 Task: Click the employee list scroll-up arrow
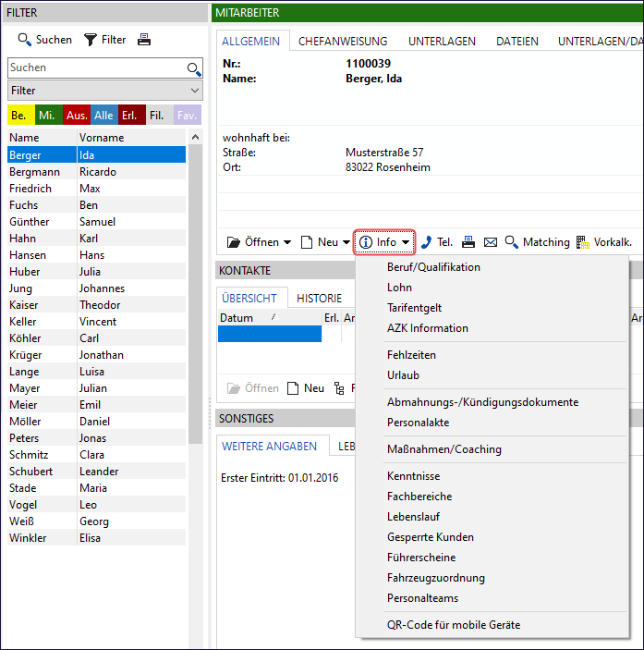(x=196, y=137)
